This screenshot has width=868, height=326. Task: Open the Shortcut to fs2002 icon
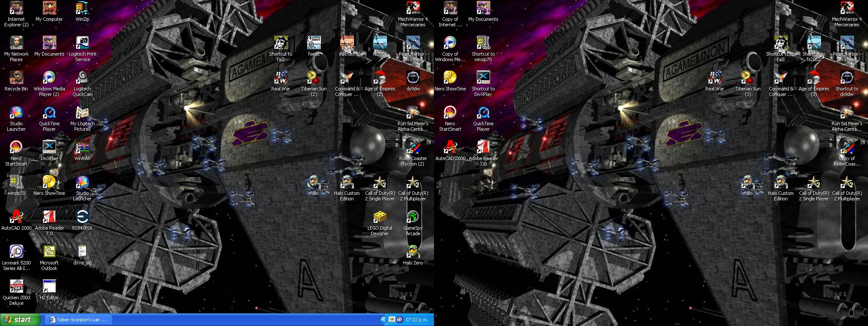pos(814,49)
